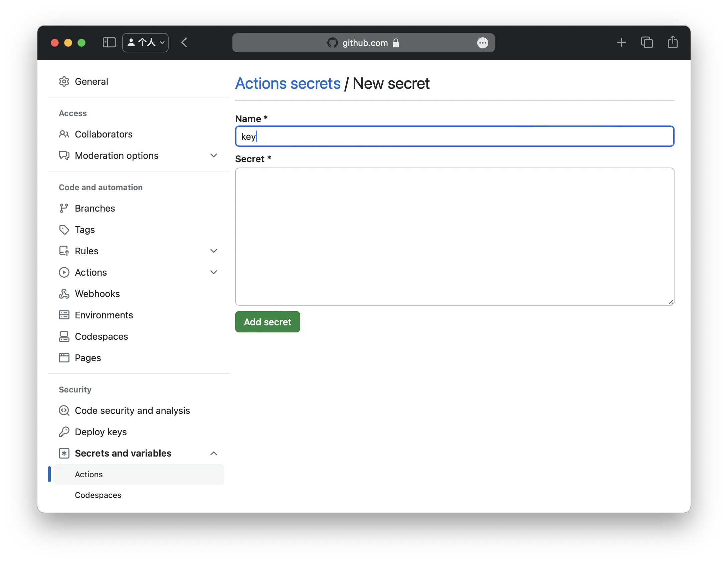Click the Branches git-branch icon

[64, 208]
